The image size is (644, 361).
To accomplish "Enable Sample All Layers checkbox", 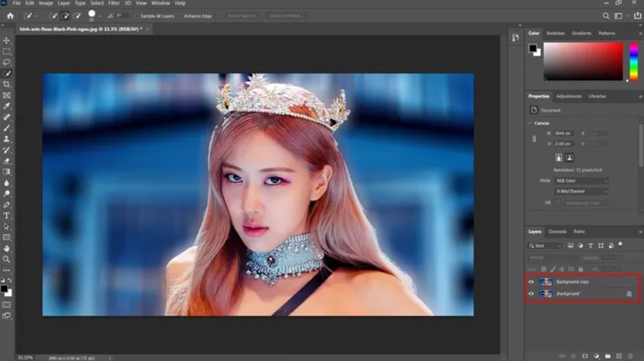I will pyautogui.click(x=136, y=16).
